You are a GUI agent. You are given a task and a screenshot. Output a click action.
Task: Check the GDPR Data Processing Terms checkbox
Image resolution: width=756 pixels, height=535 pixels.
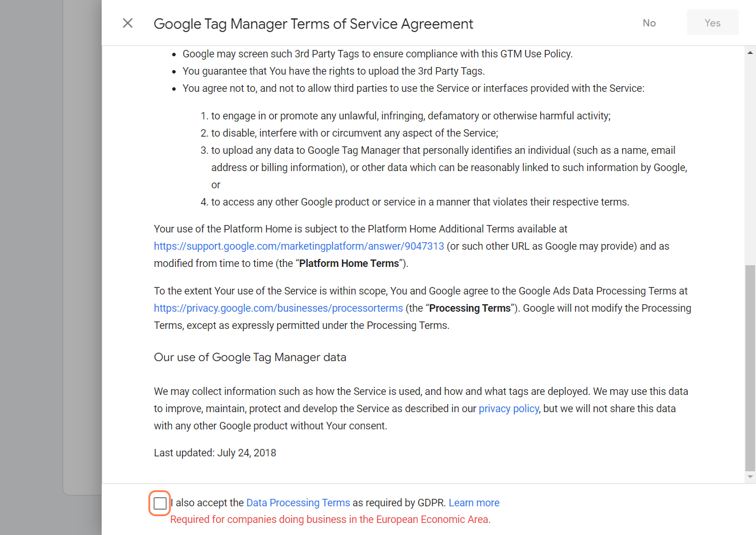160,503
